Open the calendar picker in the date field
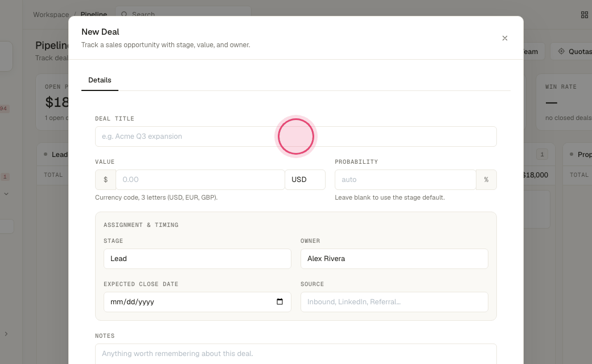 (x=279, y=302)
